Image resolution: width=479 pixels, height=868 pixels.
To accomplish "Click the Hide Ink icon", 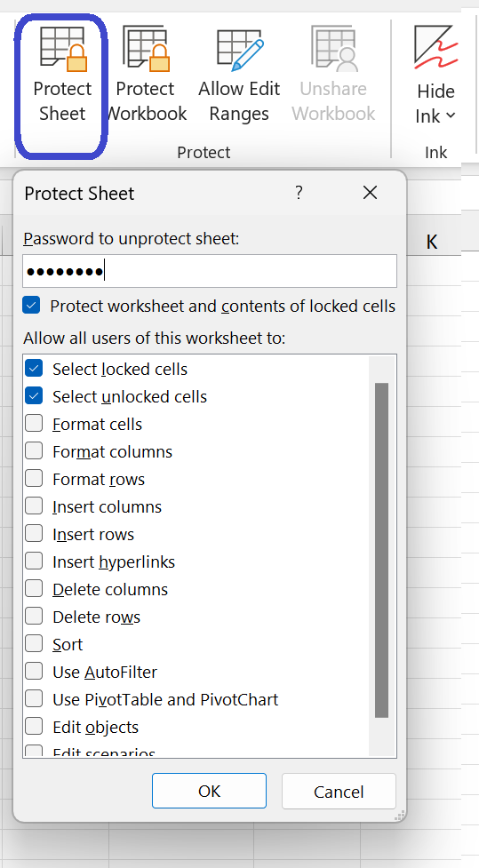I will coord(435,47).
